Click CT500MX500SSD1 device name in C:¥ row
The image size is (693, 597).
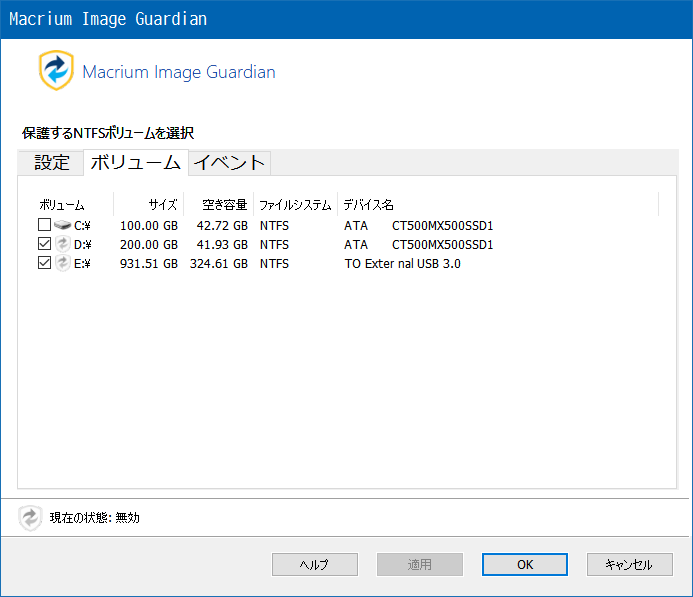point(442,225)
